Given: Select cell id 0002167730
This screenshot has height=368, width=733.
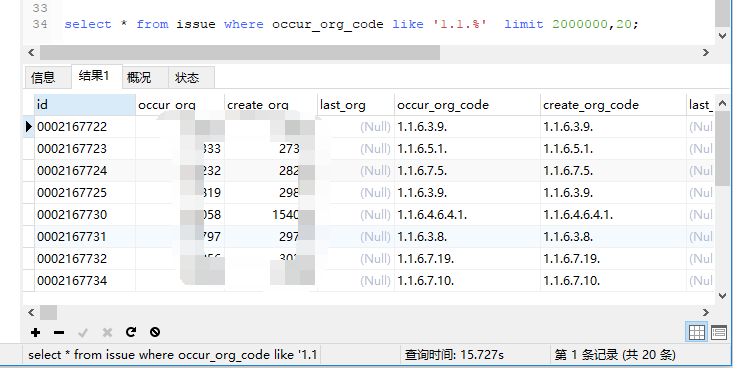Looking at the screenshot, I should 85,215.
